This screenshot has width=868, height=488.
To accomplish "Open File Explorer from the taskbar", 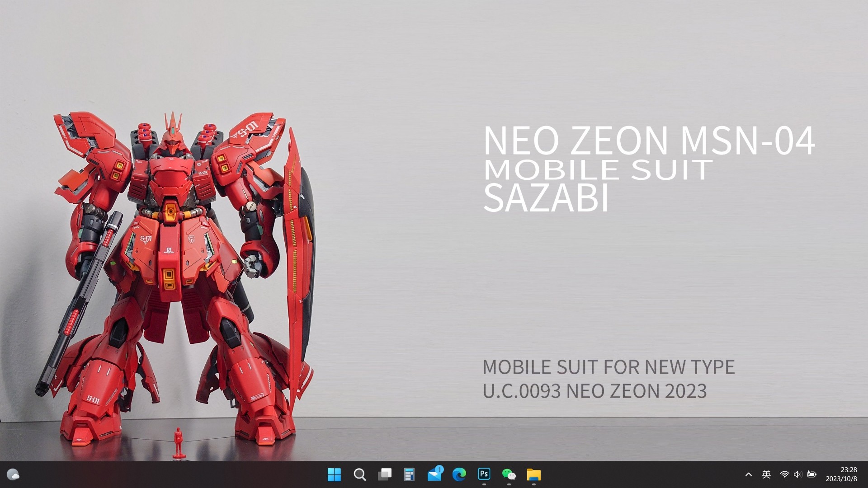I will pos(533,474).
